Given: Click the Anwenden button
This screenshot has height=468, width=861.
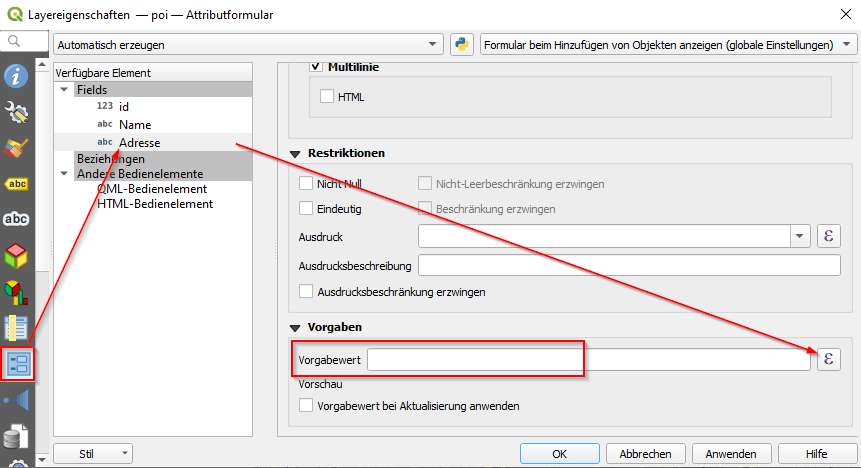Looking at the screenshot, I should 731,453.
